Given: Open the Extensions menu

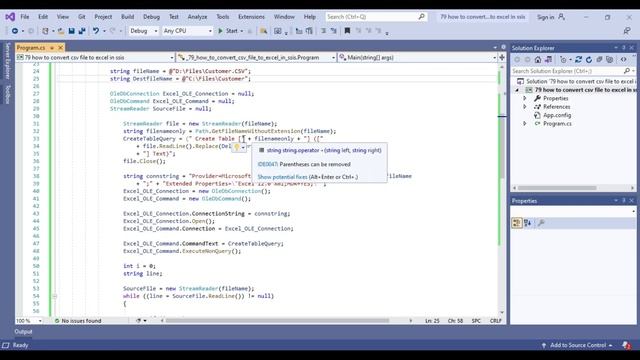Looking at the screenshot, I should point(251,17).
